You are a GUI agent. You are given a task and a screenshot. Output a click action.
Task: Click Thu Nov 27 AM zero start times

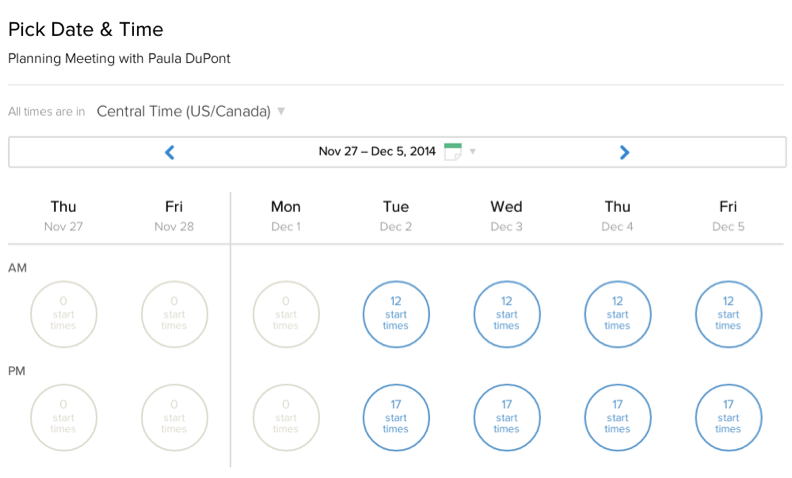point(64,314)
